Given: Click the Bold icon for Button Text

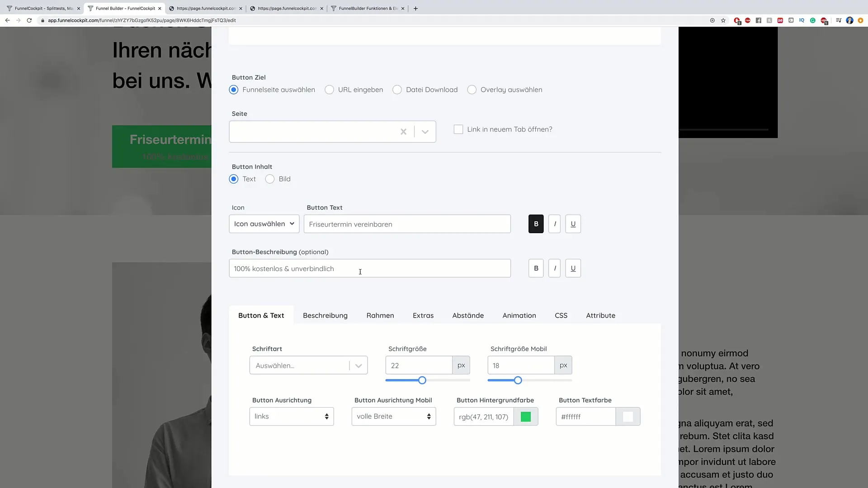Looking at the screenshot, I should 536,224.
